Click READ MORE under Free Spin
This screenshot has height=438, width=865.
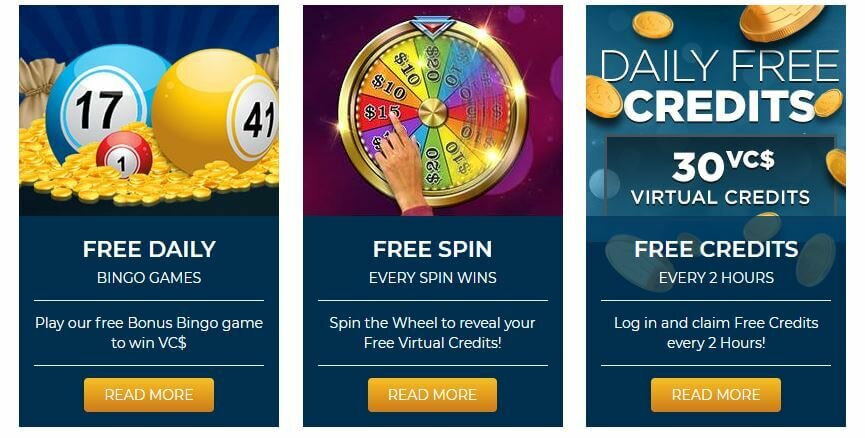pyautogui.click(x=432, y=394)
